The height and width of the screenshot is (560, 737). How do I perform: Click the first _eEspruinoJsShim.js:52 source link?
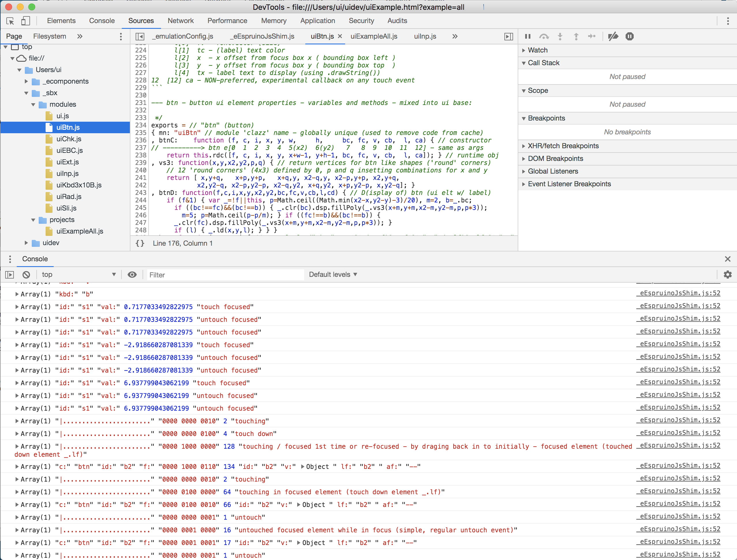678,293
